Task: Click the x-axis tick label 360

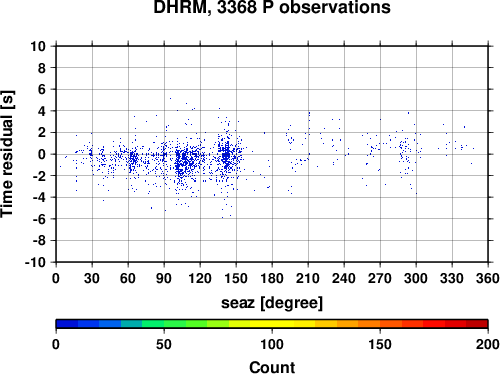Action: coord(488,278)
